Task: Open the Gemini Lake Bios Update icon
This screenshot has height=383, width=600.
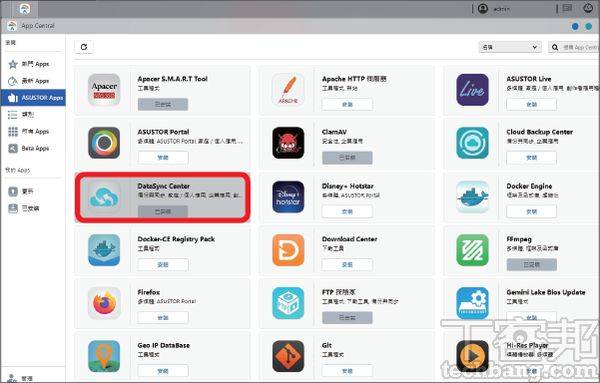Action: click(x=472, y=303)
